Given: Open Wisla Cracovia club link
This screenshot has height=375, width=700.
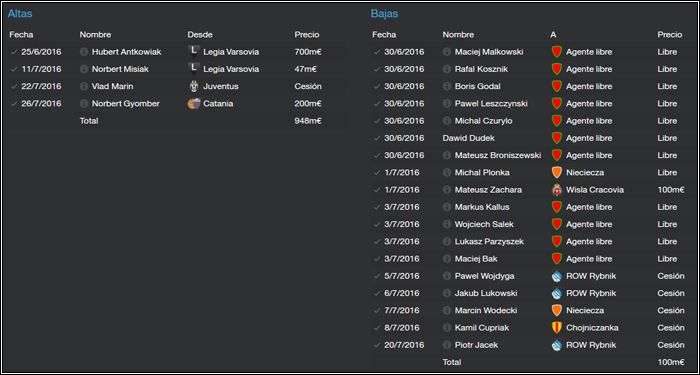Looking at the screenshot, I should (x=595, y=190).
